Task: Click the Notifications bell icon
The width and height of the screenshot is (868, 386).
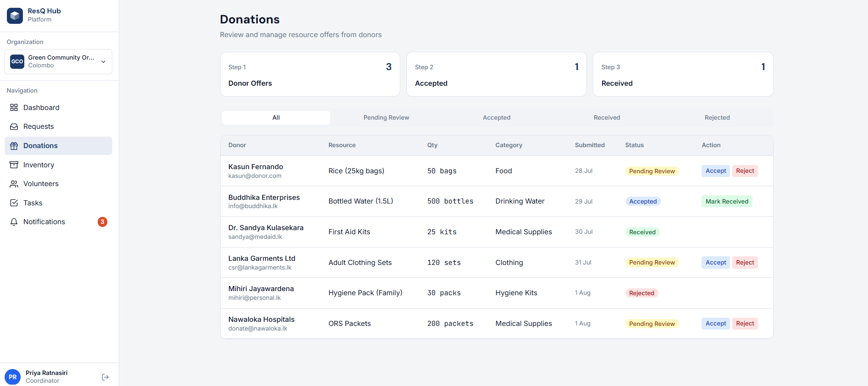Action: click(x=14, y=222)
